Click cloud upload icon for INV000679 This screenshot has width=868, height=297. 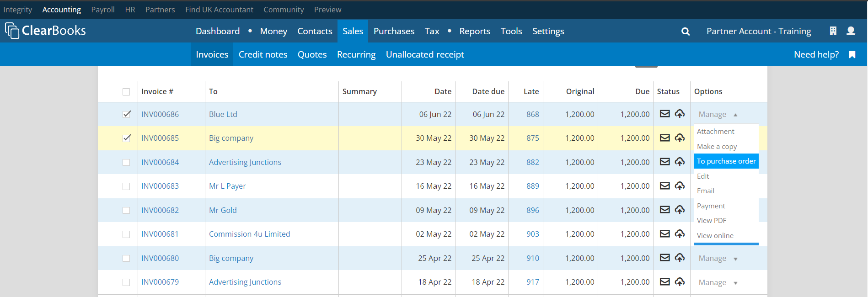680,282
